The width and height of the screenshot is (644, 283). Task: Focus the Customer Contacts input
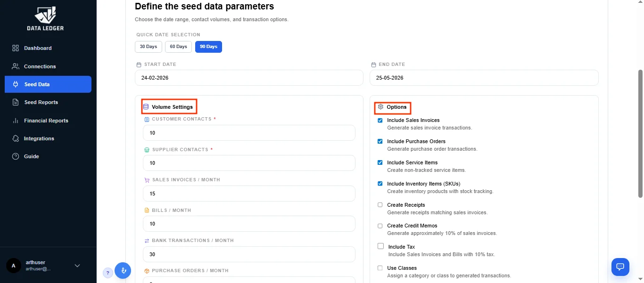tap(249, 133)
